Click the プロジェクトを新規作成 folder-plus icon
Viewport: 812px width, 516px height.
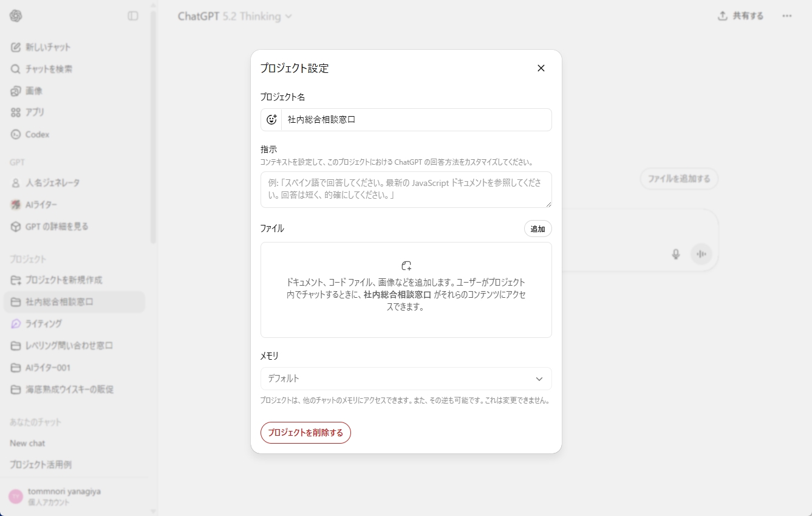pyautogui.click(x=16, y=280)
